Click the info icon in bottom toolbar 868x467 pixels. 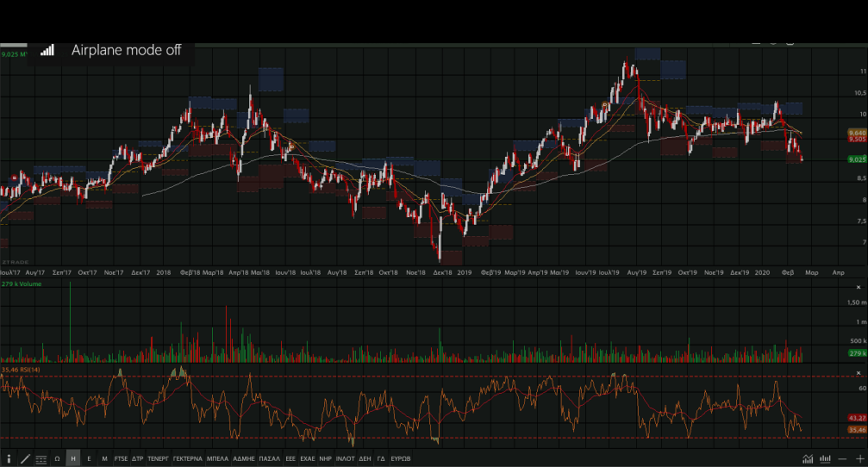click(x=9, y=458)
